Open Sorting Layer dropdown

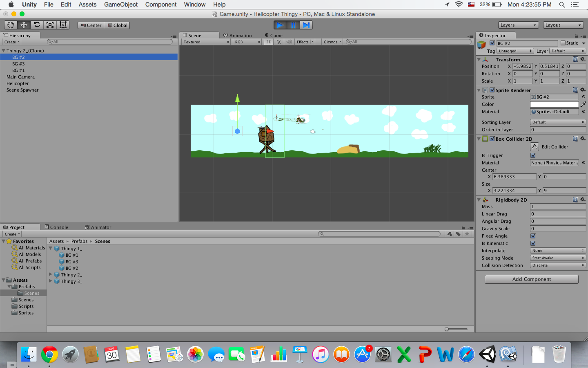[x=558, y=122]
